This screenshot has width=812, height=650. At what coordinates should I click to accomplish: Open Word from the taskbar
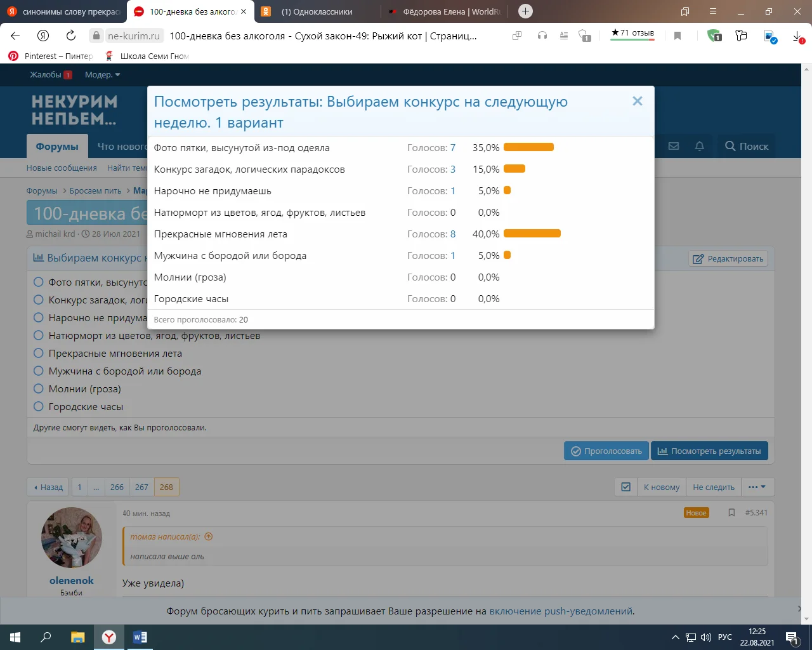tap(140, 637)
